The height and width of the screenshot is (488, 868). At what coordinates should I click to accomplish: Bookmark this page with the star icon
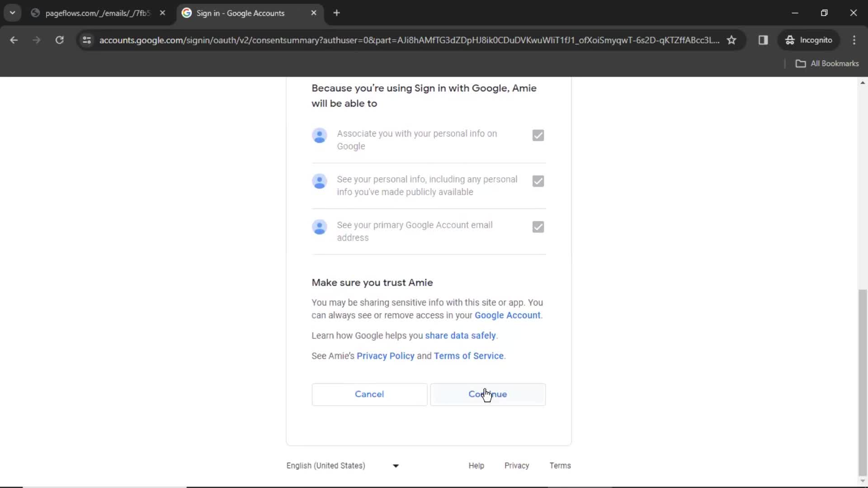point(731,40)
